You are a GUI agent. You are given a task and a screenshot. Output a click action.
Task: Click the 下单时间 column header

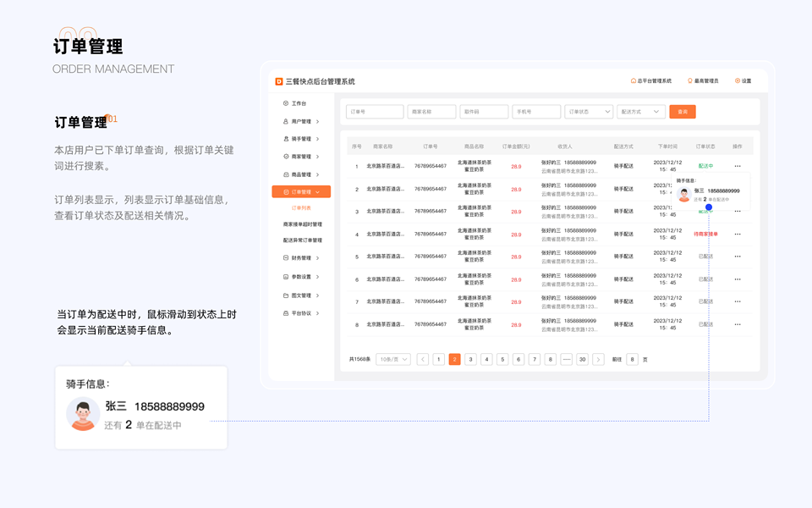667,146
